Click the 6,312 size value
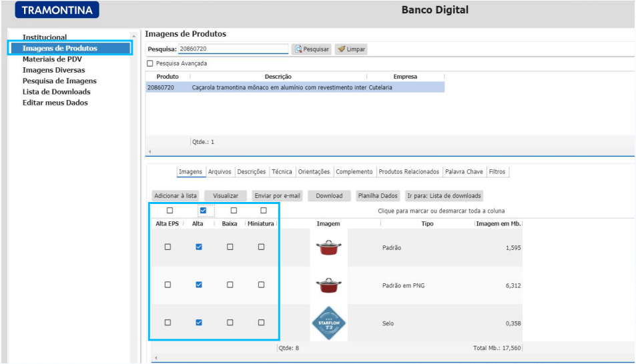The height and width of the screenshot is (364, 636). tap(513, 286)
